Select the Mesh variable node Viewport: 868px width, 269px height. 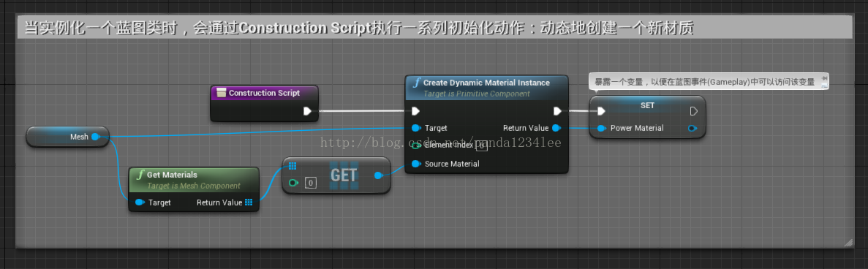[x=67, y=137]
